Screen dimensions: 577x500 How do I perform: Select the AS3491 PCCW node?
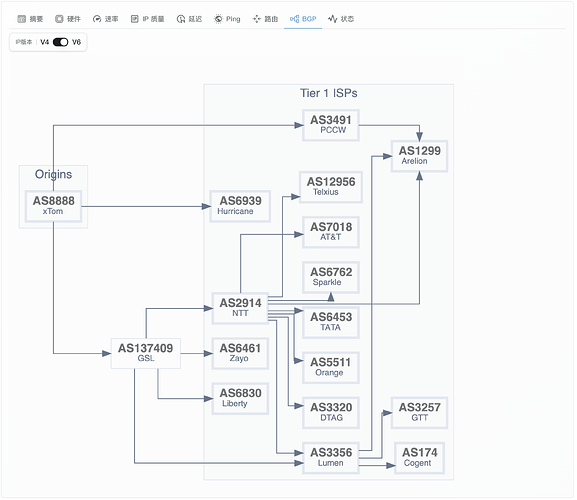click(x=331, y=125)
